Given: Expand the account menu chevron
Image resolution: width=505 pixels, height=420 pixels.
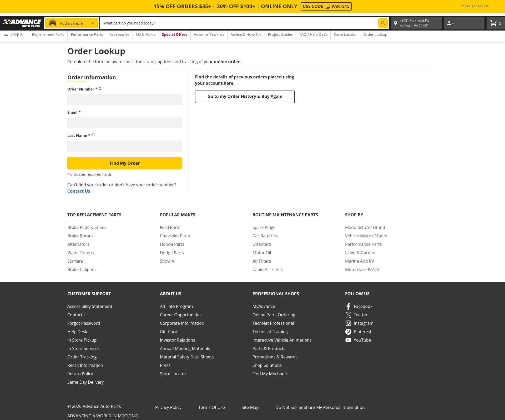Looking at the screenshot, I should pyautogui.click(x=453, y=23).
